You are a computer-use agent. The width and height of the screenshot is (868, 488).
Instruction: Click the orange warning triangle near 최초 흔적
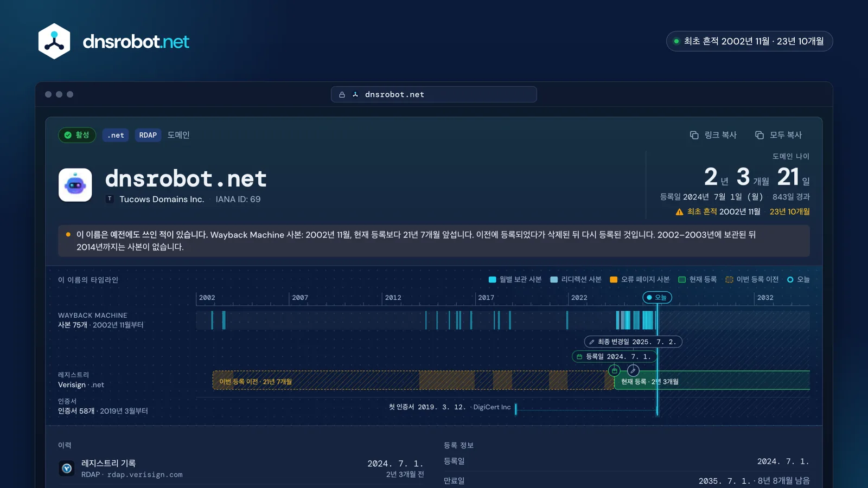click(679, 212)
